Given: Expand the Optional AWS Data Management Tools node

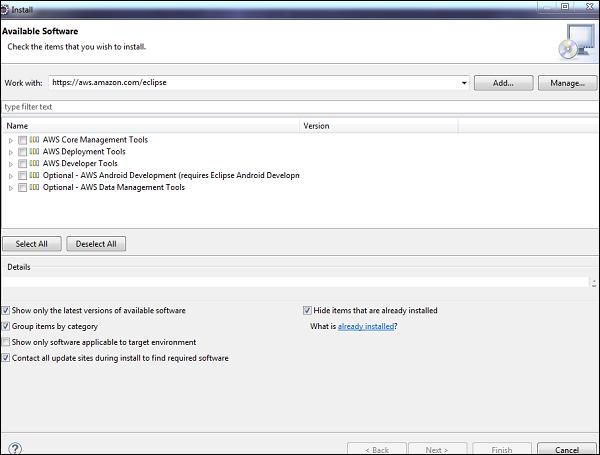Looking at the screenshot, I should [x=11, y=188].
